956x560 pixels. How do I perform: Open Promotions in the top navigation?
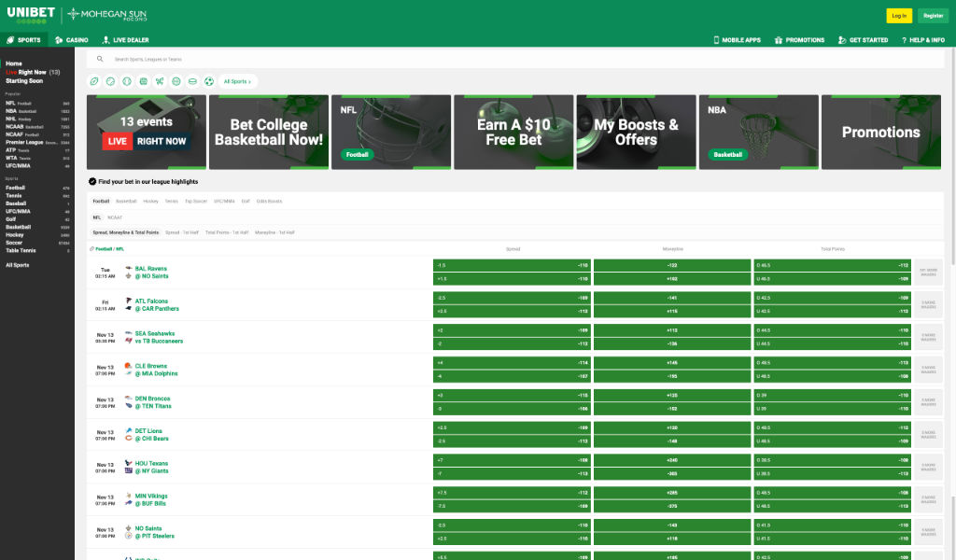(799, 39)
